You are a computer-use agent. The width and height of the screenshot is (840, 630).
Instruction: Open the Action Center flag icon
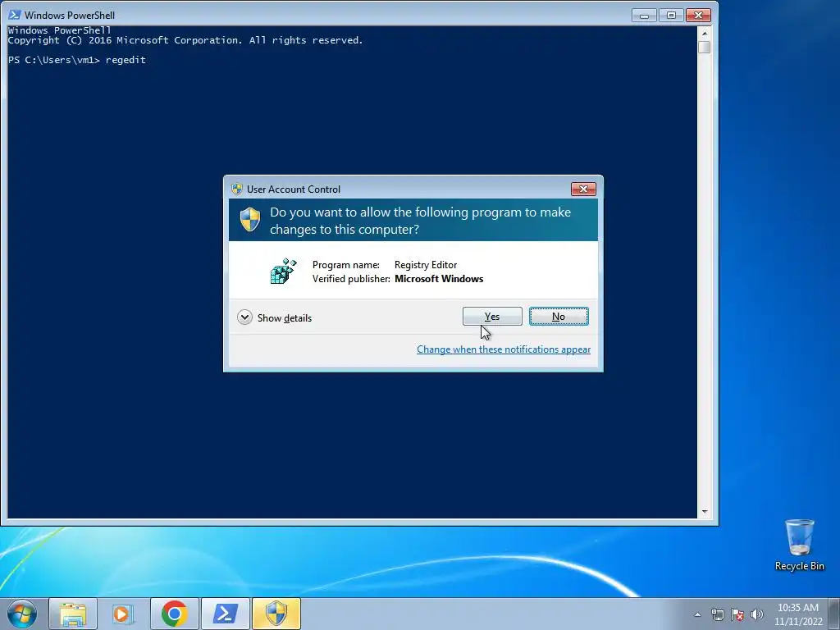click(737, 614)
